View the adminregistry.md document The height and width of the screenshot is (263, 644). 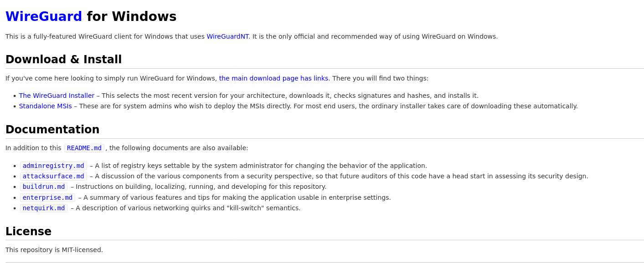(x=53, y=165)
